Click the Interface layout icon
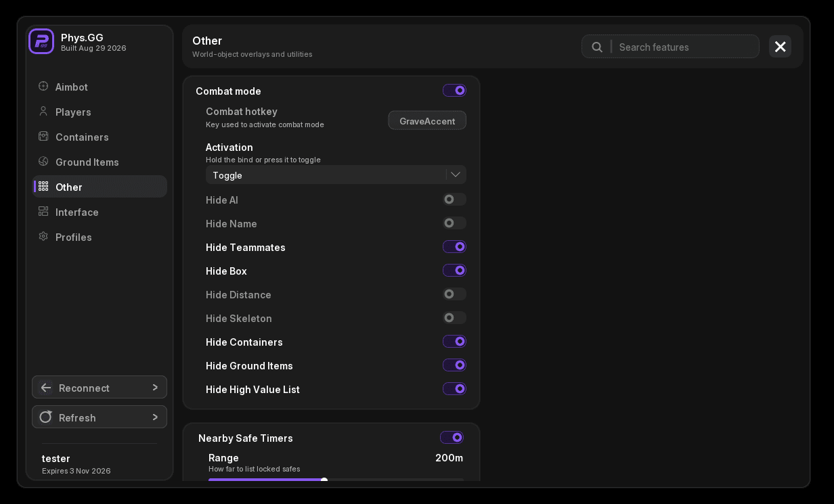The height and width of the screenshot is (504, 834). [x=43, y=212]
